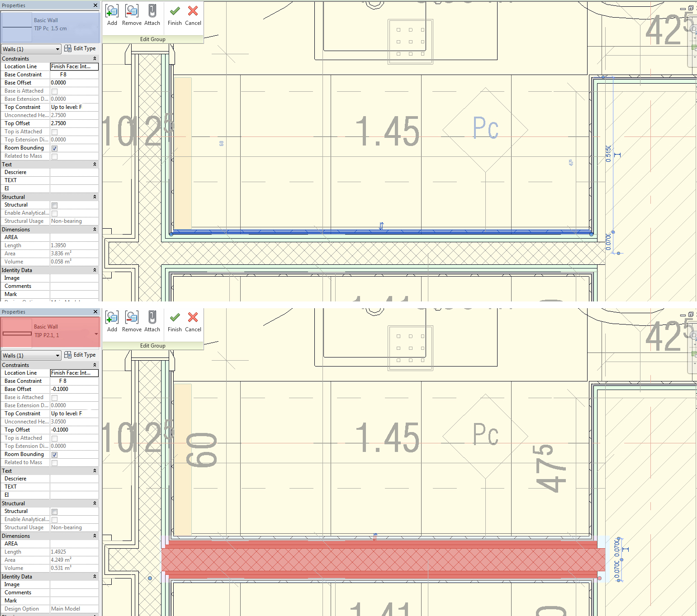The image size is (697, 616).
Task: Collapse the Dimensions section in the upper Properties panel
Action: [95, 230]
